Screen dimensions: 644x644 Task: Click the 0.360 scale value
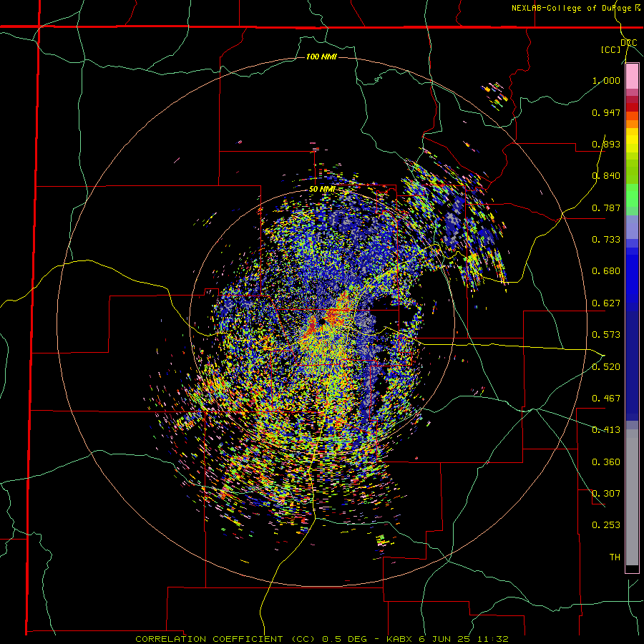pyautogui.click(x=606, y=462)
